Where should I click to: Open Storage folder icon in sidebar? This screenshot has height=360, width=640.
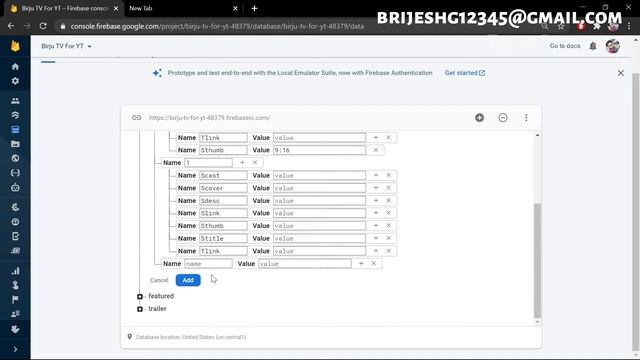click(15, 144)
